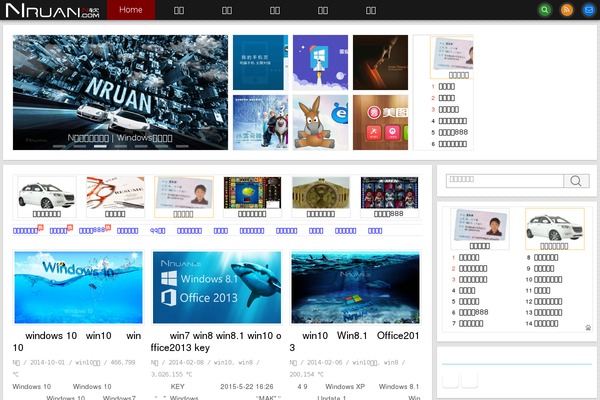The width and height of the screenshot is (600, 400).
Task: Open the slot game ad thumbnail
Action: [x=252, y=193]
